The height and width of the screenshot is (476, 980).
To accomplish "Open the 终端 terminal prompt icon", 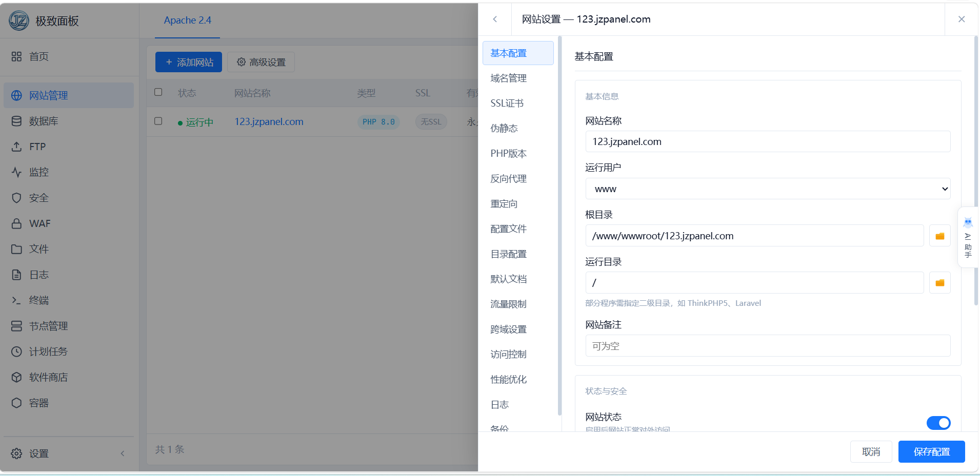I will click(16, 300).
